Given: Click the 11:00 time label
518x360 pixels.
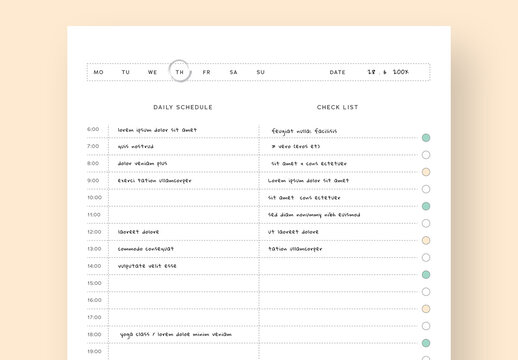Looking at the screenshot, I should (94, 215).
